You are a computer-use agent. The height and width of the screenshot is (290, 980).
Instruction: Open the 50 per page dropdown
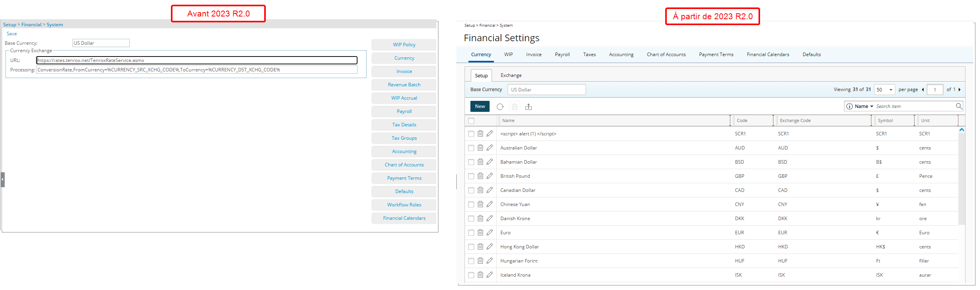(x=885, y=89)
